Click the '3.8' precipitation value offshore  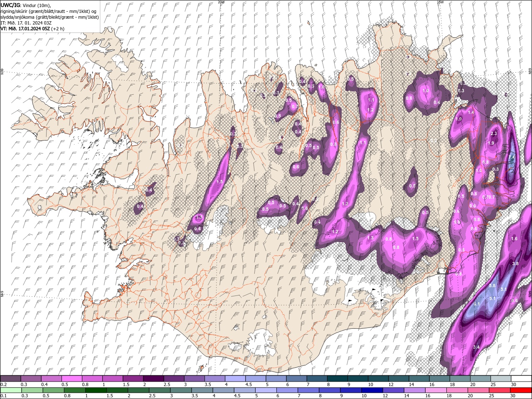tap(515, 264)
